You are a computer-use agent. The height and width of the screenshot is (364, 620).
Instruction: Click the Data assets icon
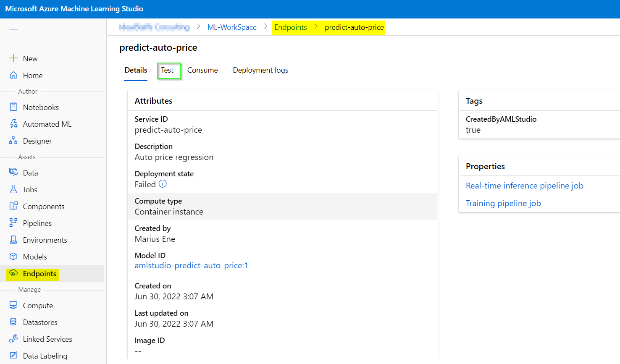(x=13, y=173)
